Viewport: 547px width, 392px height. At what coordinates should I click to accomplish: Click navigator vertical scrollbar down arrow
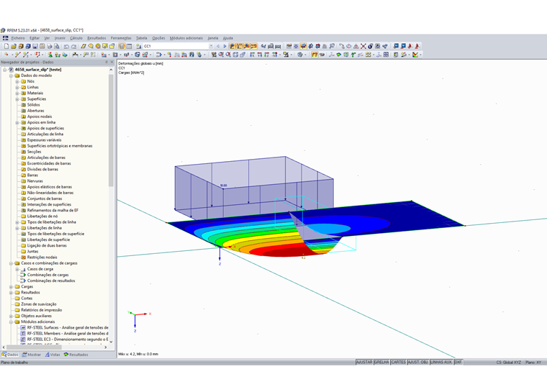pos(111,342)
